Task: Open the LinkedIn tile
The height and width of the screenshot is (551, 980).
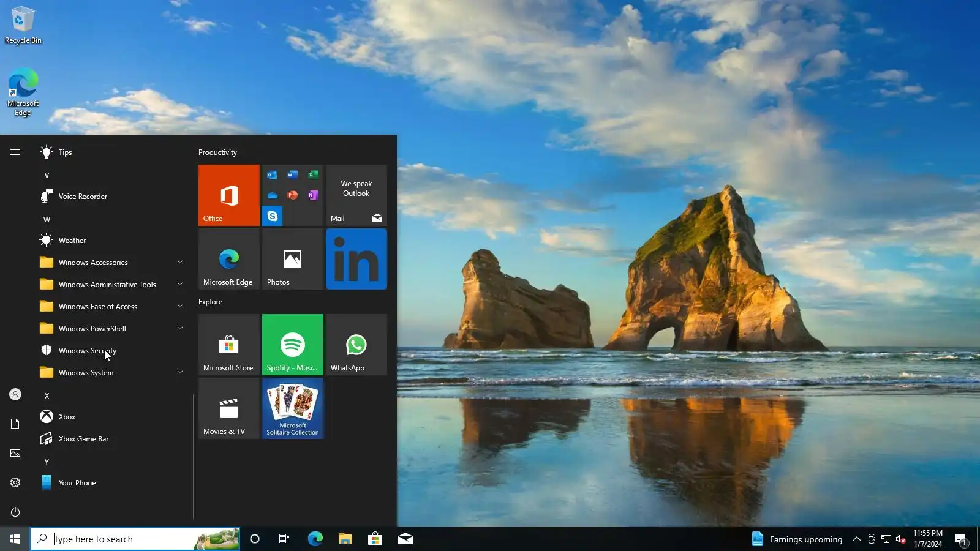Action: point(356,259)
